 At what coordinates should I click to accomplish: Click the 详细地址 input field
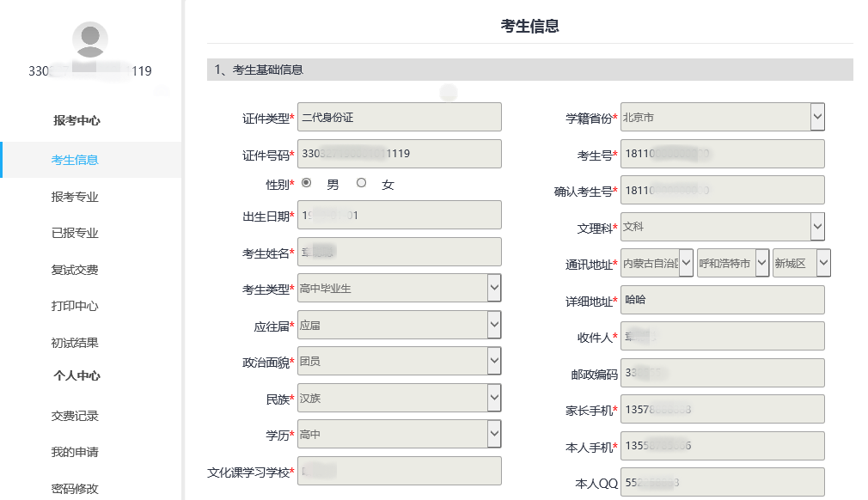722,300
